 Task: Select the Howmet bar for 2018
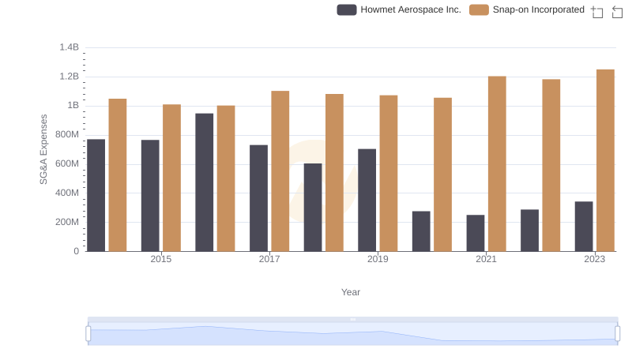[313, 208]
